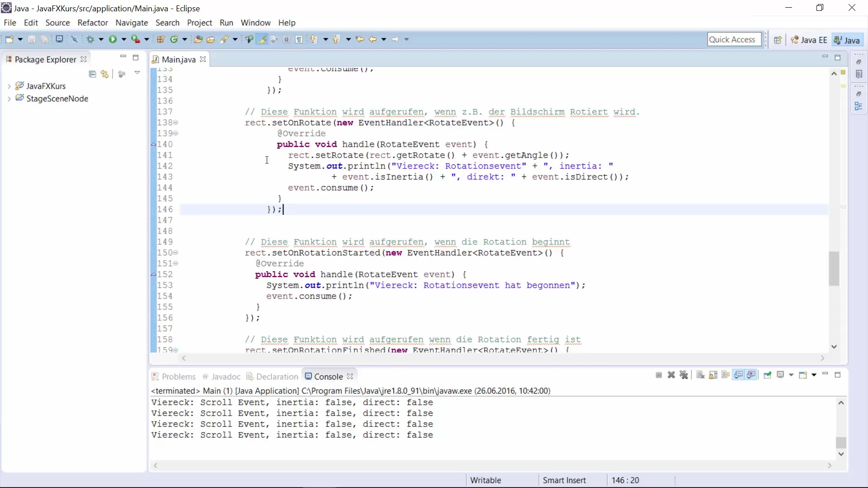
Task: Click the console vertical scrollbar thumb
Action: coord(841,442)
